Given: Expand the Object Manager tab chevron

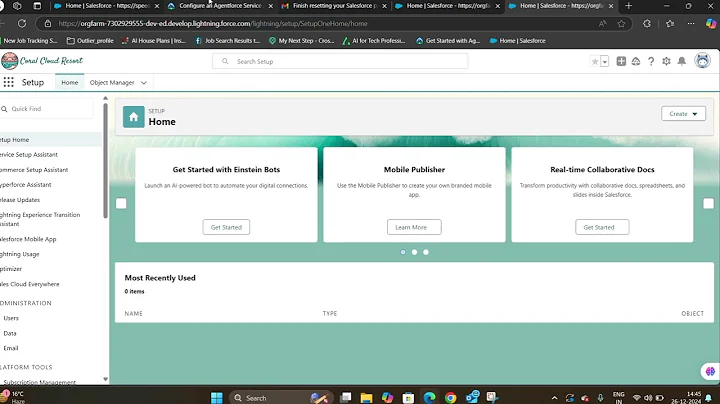Looking at the screenshot, I should tap(144, 83).
